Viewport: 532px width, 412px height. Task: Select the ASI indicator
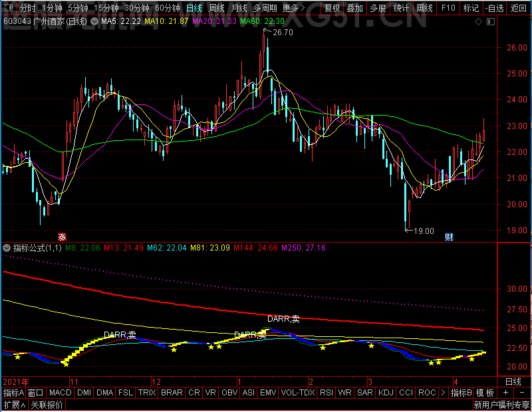click(x=249, y=393)
